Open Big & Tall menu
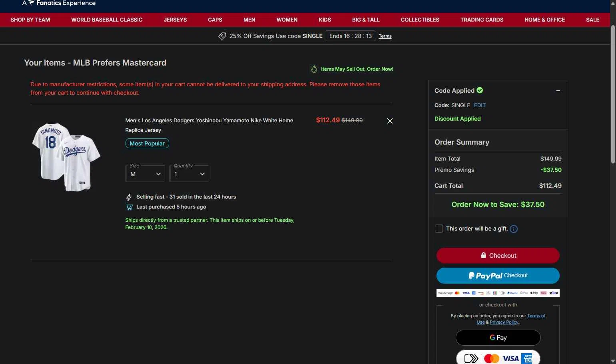616x364 pixels. 366,20
